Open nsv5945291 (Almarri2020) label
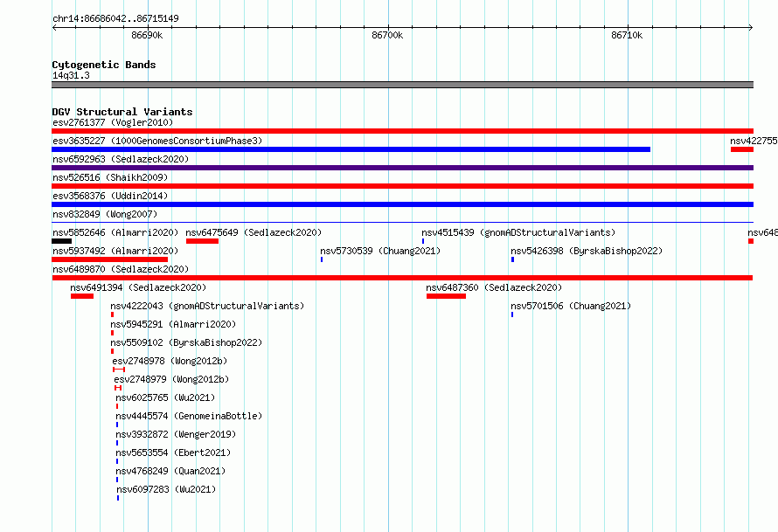This screenshot has height=532, width=778. [173, 324]
